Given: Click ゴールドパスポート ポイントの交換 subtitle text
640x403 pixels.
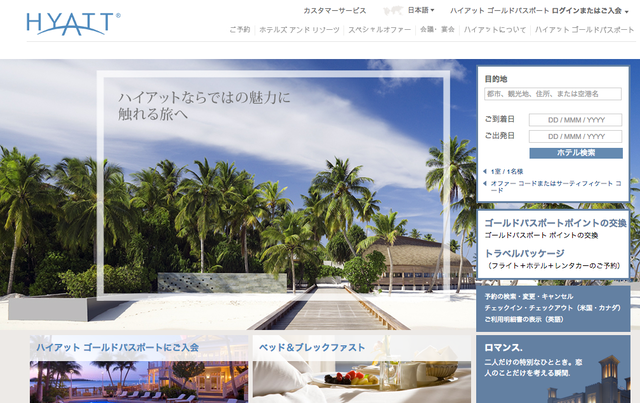Looking at the screenshot, I should pos(541,236).
